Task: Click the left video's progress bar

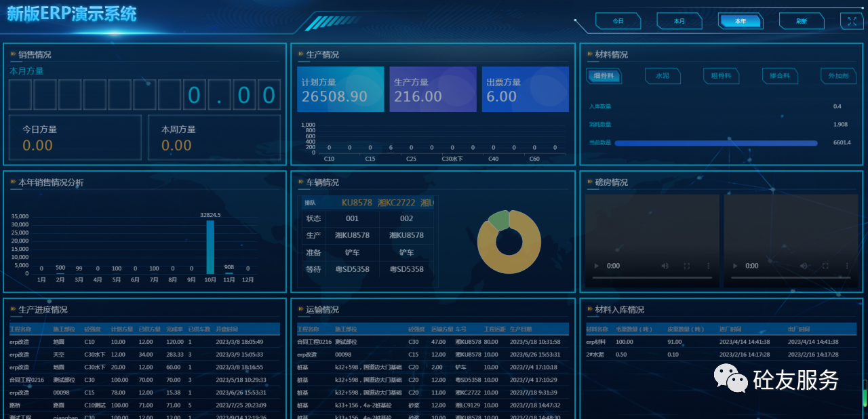Action: coord(652,278)
